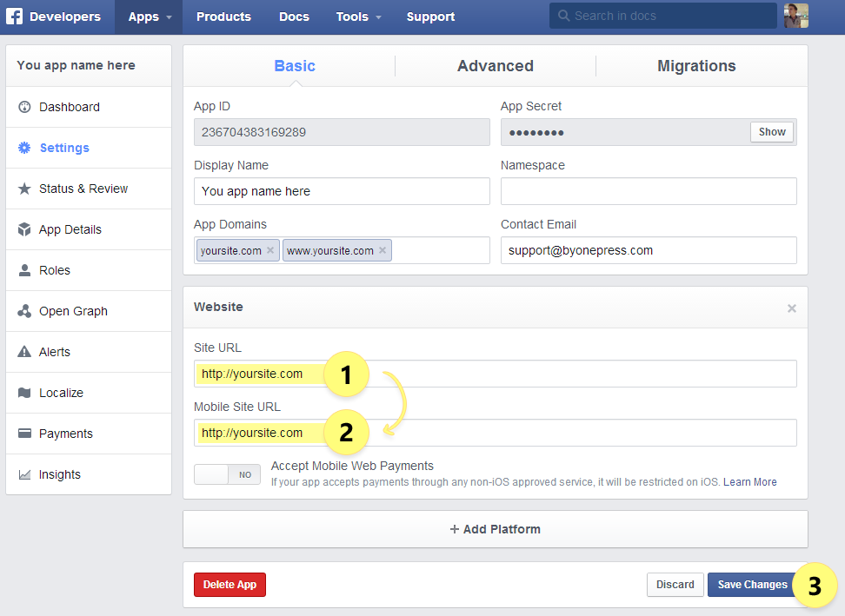This screenshot has width=845, height=616.
Task: Open the Docs menu
Action: pyautogui.click(x=294, y=17)
